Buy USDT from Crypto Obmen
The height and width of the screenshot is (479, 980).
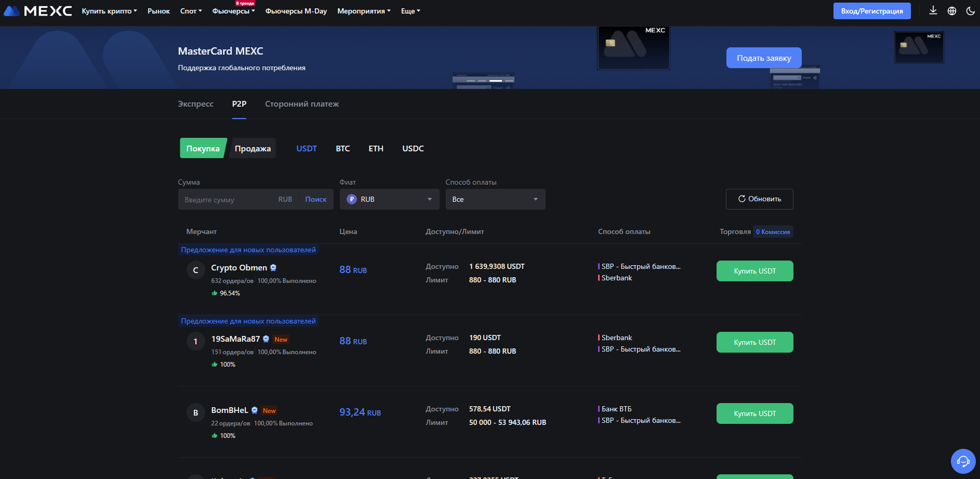pyautogui.click(x=755, y=271)
